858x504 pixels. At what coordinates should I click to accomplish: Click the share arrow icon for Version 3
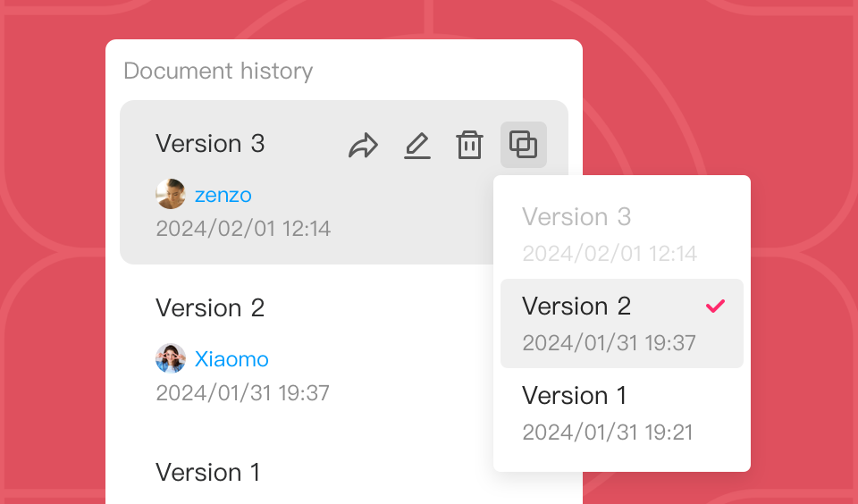363,145
